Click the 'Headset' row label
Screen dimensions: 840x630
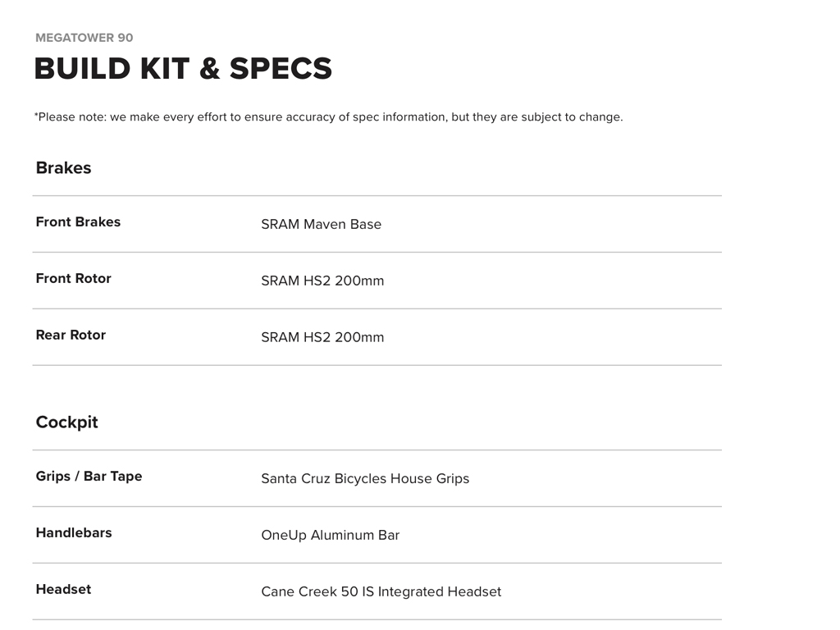tap(63, 590)
